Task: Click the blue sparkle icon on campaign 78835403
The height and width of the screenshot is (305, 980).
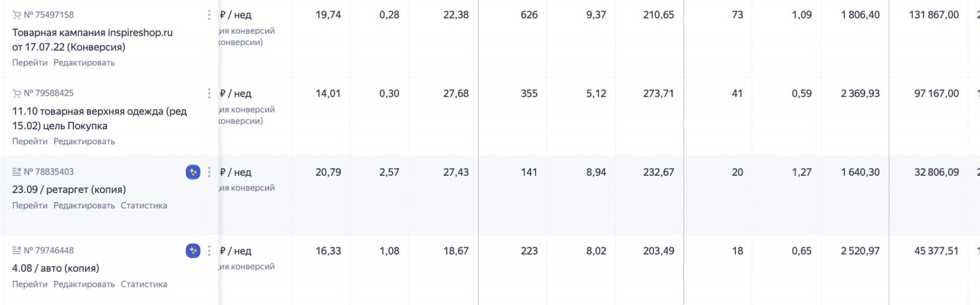Action: [193, 172]
